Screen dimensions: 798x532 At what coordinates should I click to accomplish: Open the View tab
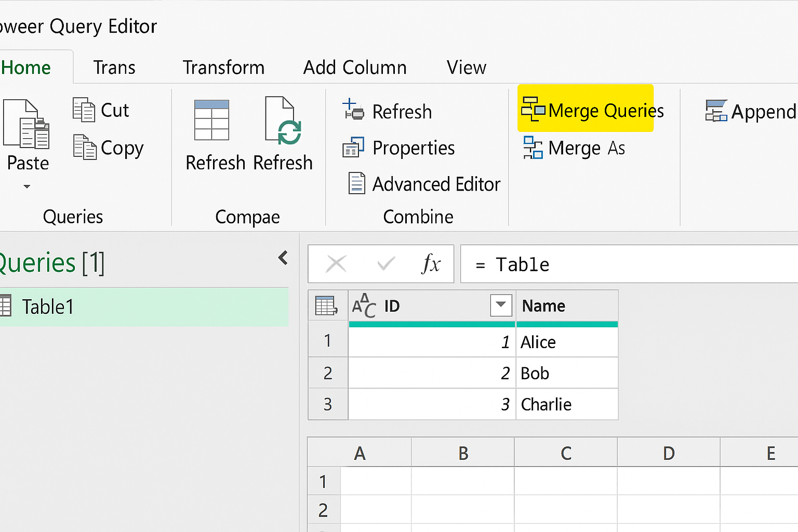467,68
